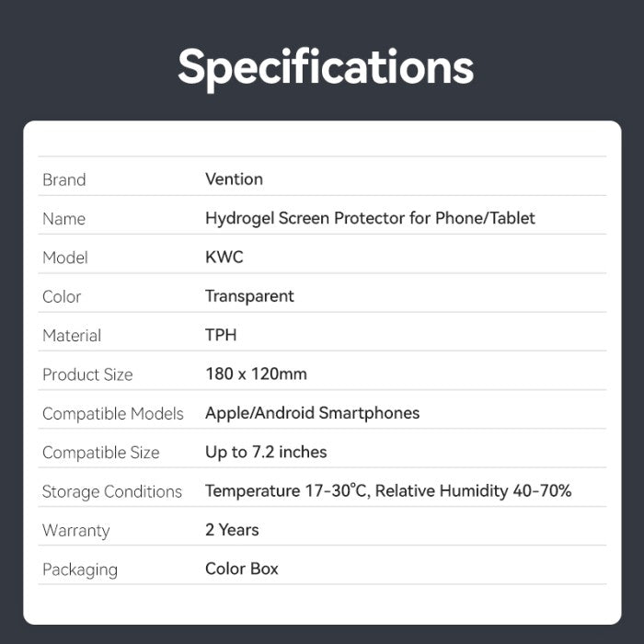Select the Storage Conditions label

(x=112, y=491)
